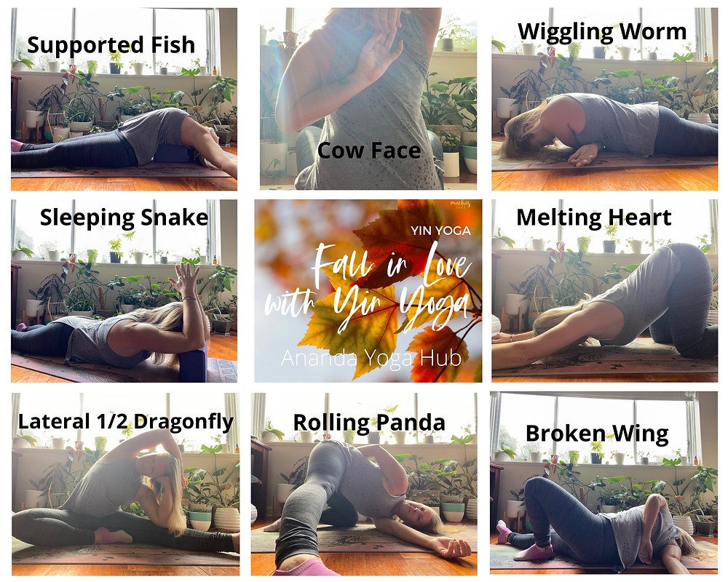
Task: Click the small logo in center tile corner
Action: pos(461,204)
